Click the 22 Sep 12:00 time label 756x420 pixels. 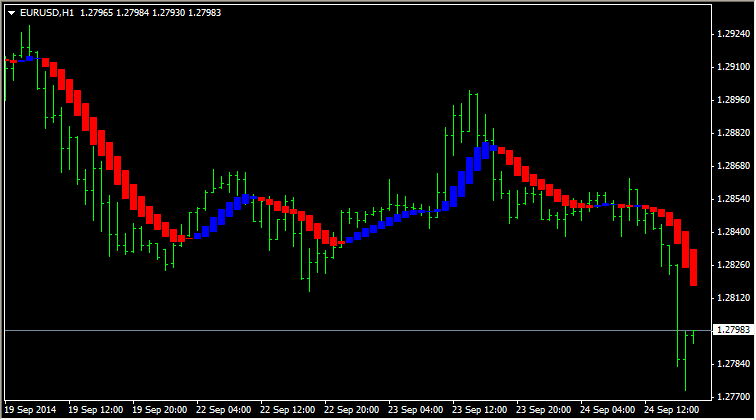pos(287,410)
